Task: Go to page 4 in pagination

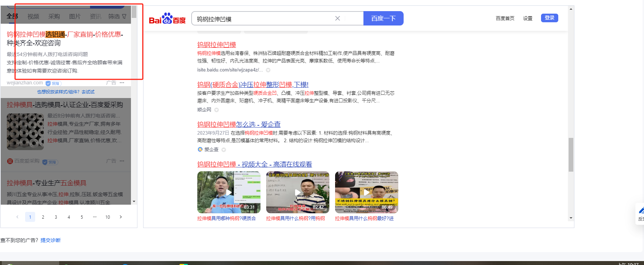Action: click(x=69, y=217)
